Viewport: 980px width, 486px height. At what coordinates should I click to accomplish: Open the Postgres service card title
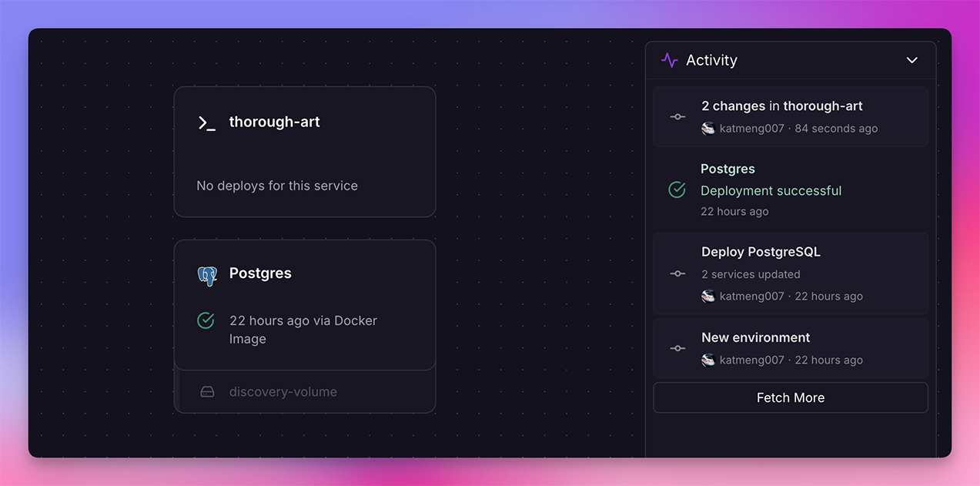tap(260, 273)
